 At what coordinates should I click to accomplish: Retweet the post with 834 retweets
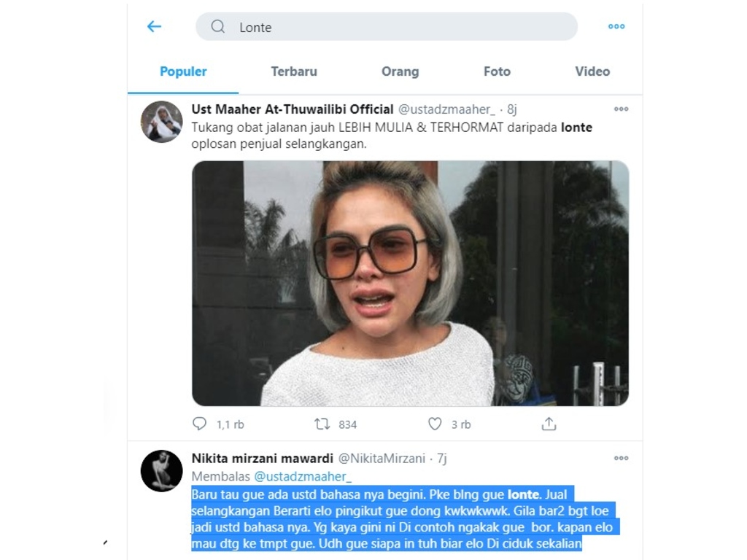coord(322,424)
